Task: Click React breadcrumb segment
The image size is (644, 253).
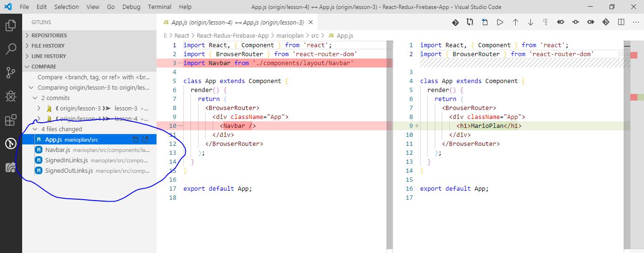Action: (x=182, y=35)
